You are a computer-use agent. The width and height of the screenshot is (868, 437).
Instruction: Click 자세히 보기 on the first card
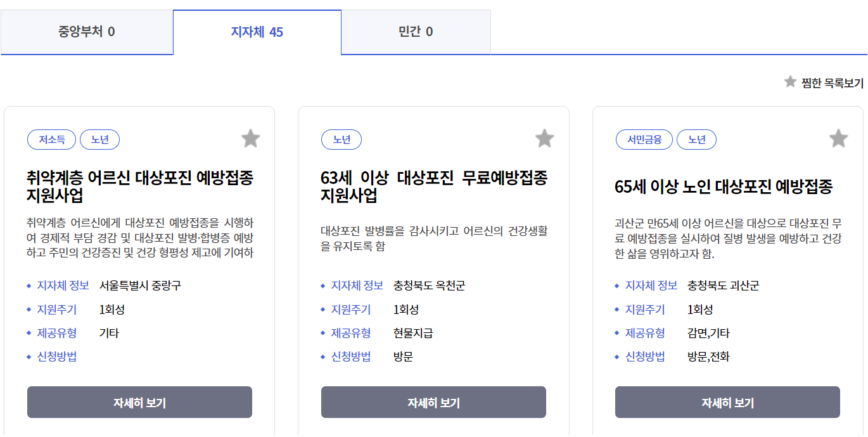(x=139, y=401)
